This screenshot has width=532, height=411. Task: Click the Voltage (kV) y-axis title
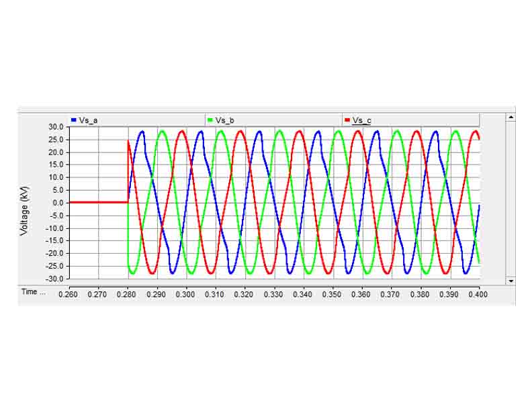[x=24, y=203]
